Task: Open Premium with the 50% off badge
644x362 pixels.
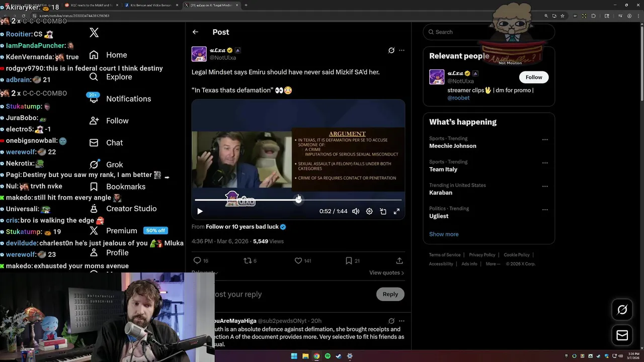Action: coord(128,230)
